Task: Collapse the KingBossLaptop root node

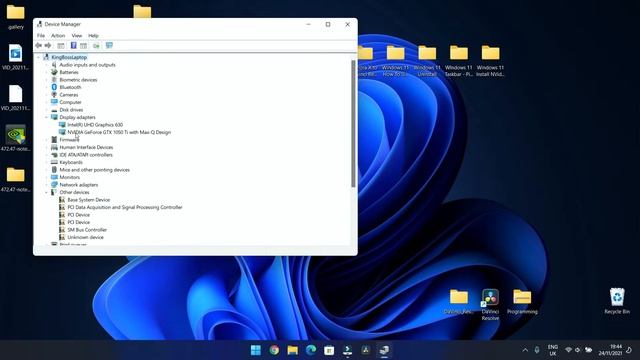Action: coord(39,57)
